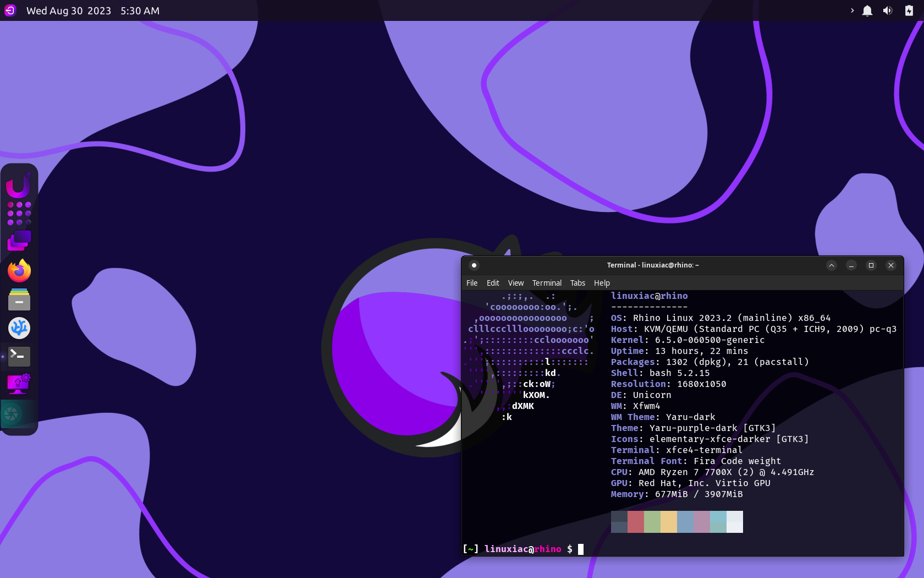Open the volume speaker icon
Screen dimensions: 924x578
[888, 10]
